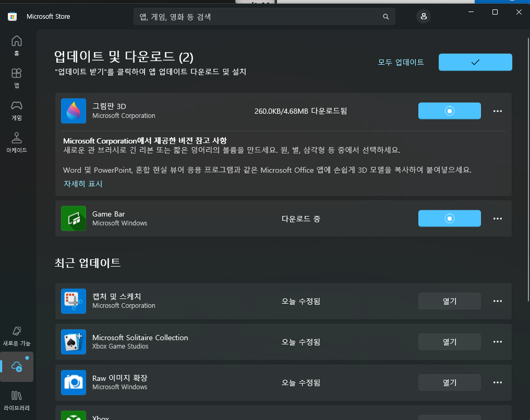The width and height of the screenshot is (530, 420).
Task: Click the Raw 이미지 확장 app name
Action: coord(120,378)
